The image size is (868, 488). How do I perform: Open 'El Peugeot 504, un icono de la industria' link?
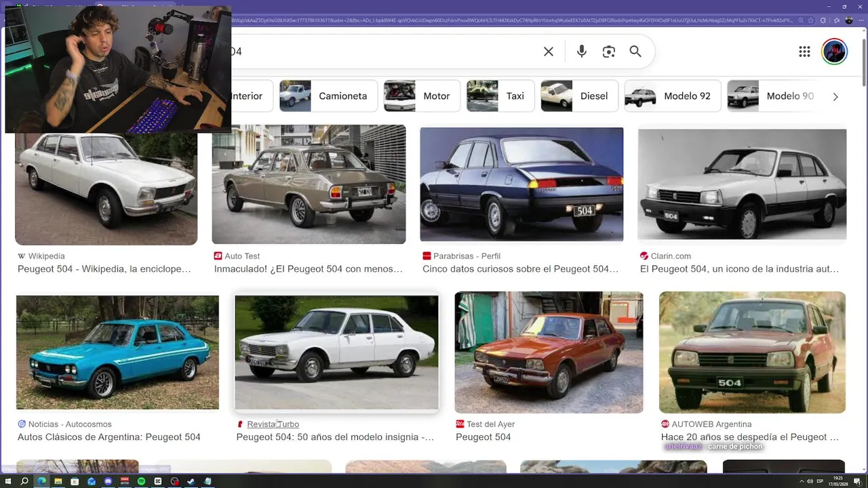(739, 269)
